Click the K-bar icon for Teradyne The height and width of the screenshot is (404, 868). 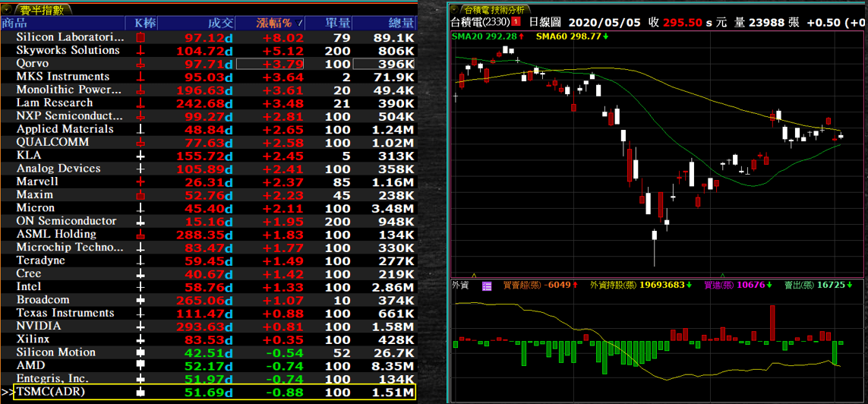pos(140,260)
